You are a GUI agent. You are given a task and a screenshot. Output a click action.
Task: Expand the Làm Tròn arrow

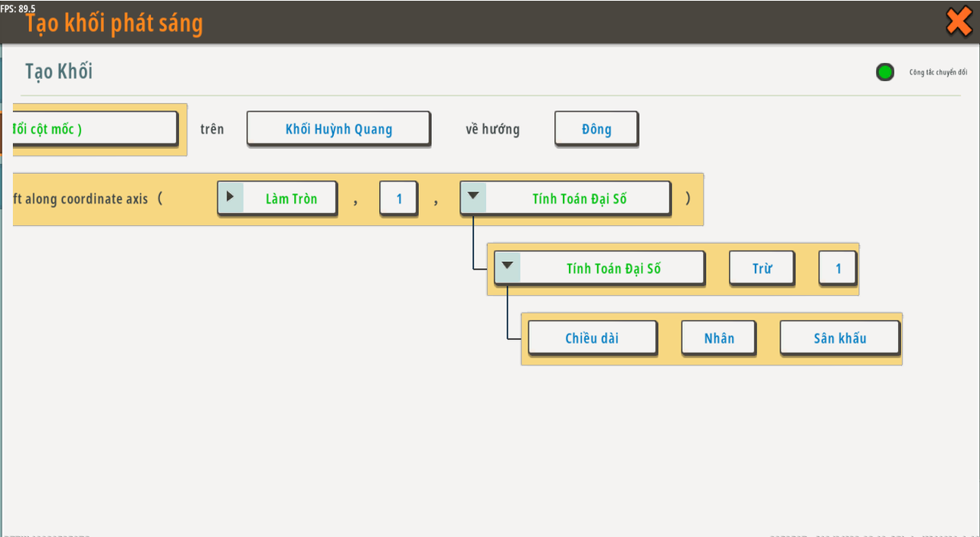tap(230, 198)
